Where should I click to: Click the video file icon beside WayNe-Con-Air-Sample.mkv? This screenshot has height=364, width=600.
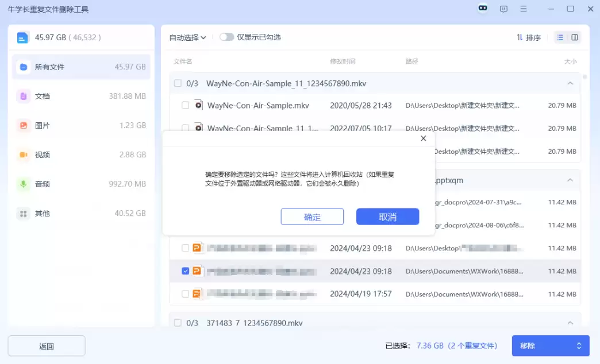tap(198, 105)
